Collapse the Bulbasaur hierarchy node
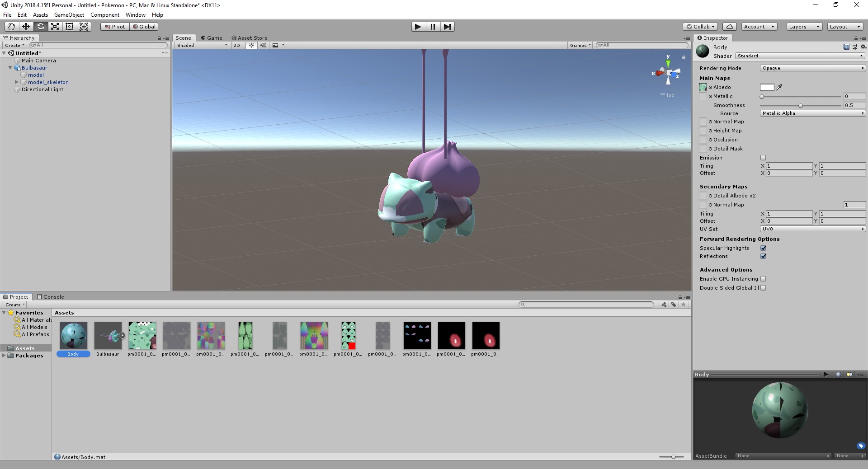 pyautogui.click(x=10, y=68)
